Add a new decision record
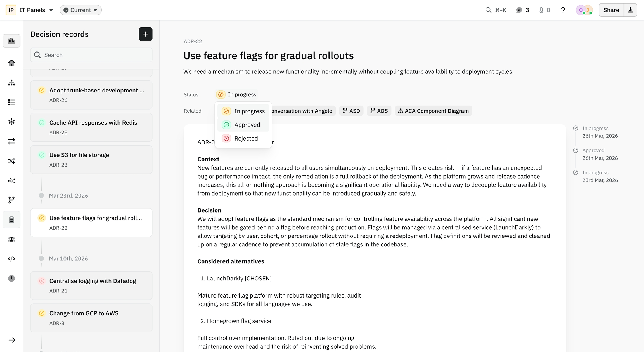Screen dimensions: 644x352 (146, 34)
